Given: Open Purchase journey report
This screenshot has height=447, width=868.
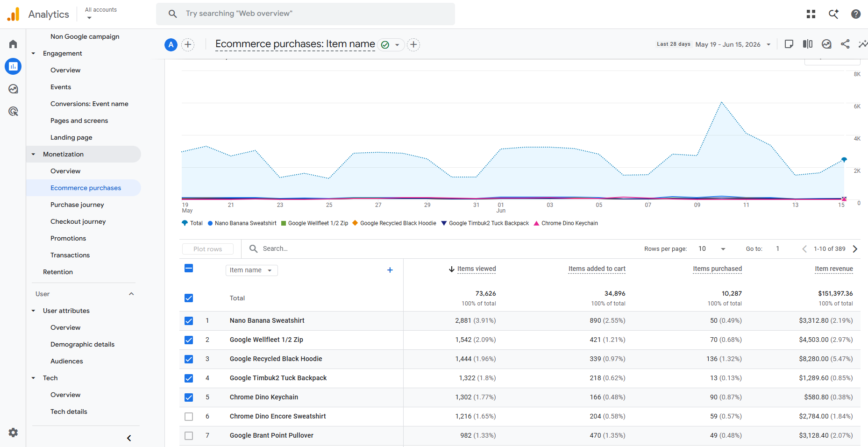Looking at the screenshot, I should tap(77, 205).
